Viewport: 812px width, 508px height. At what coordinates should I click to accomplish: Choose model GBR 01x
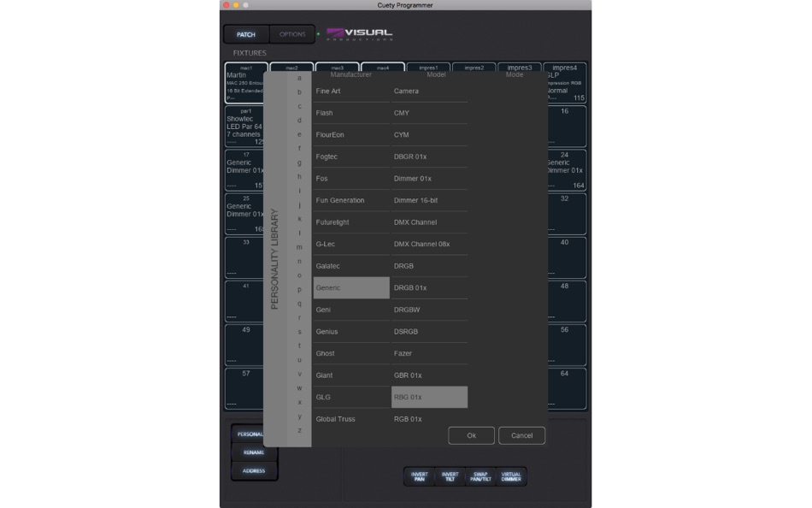(x=429, y=375)
